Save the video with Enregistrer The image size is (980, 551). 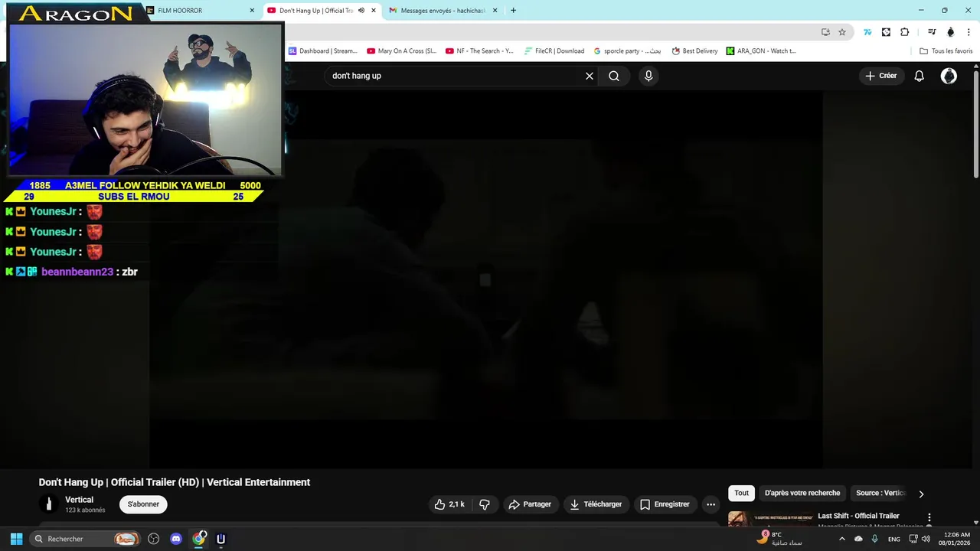click(x=665, y=504)
